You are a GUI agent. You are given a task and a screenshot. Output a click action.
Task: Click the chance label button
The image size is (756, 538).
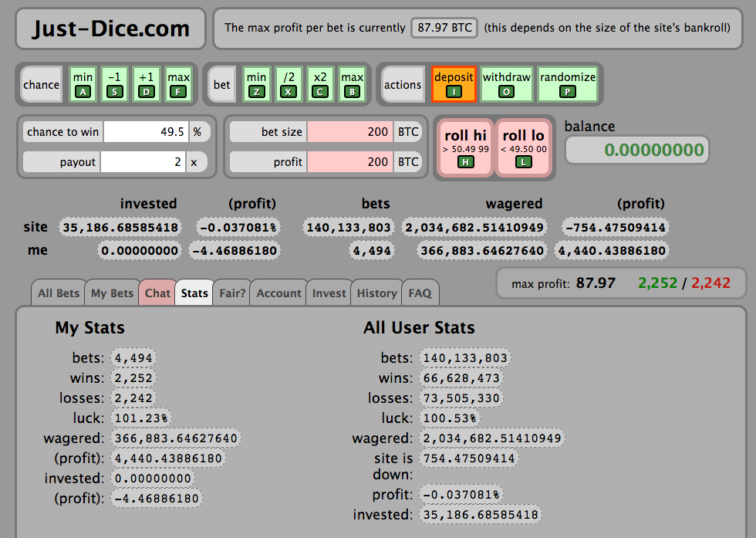pyautogui.click(x=42, y=84)
